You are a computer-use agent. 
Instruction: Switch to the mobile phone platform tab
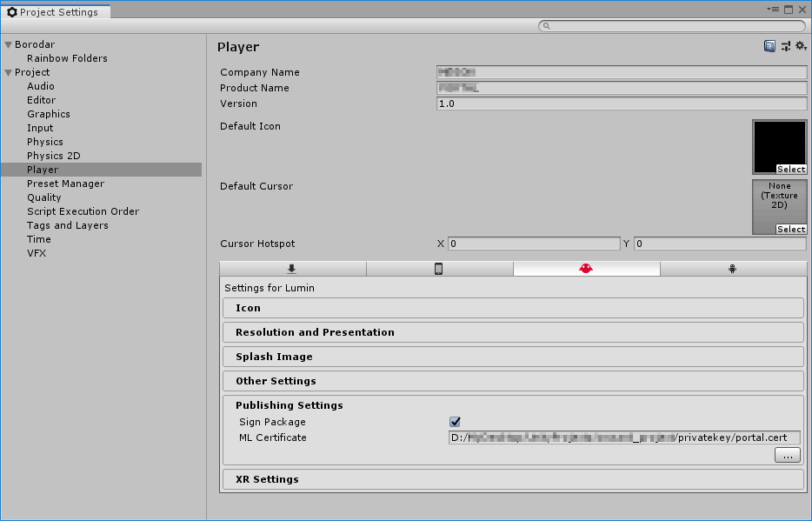coord(439,269)
